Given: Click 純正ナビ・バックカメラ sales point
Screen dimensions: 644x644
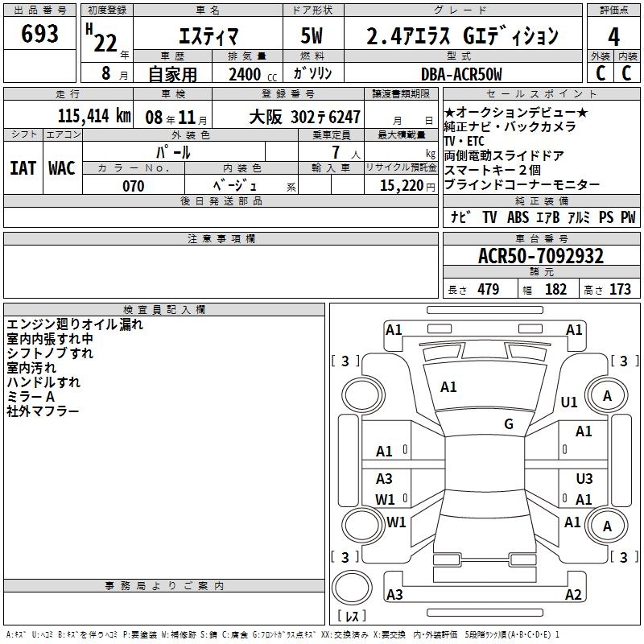Looking at the screenshot, I should [x=510, y=126].
